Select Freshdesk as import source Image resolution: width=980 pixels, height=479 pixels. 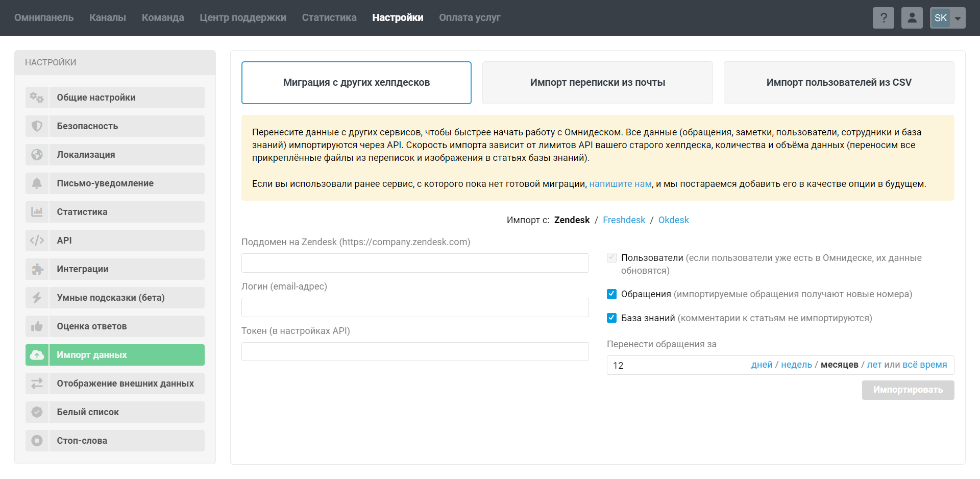[x=624, y=220]
